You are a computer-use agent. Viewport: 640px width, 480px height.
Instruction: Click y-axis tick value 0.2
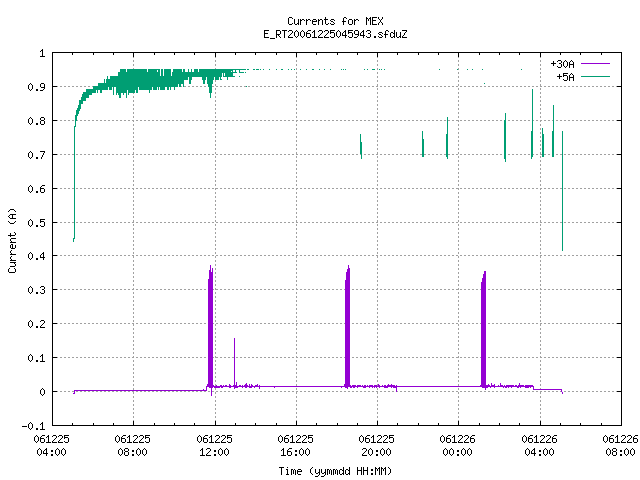coord(36,324)
